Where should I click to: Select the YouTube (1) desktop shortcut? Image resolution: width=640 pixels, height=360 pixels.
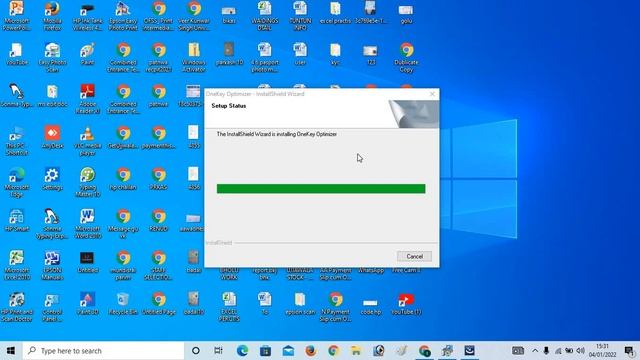406,304
